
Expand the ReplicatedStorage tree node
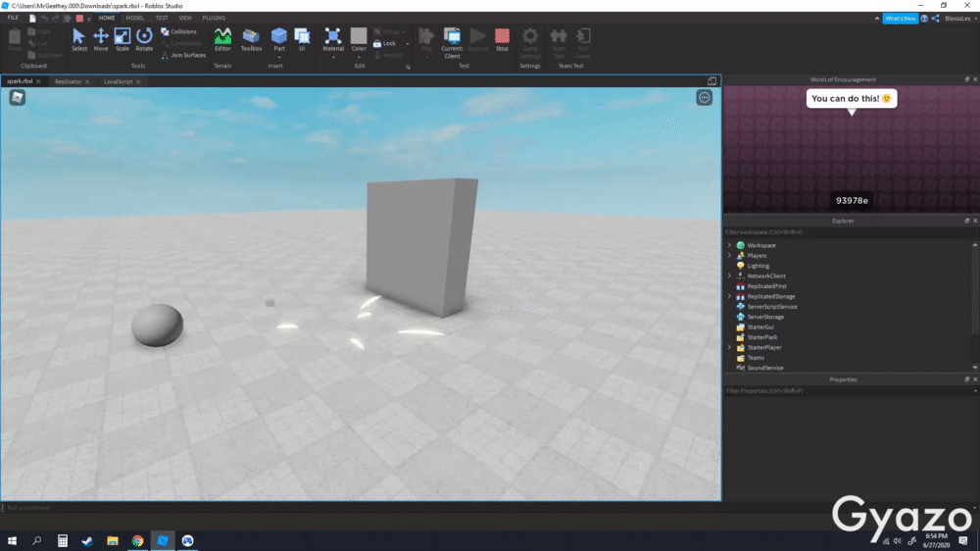729,296
